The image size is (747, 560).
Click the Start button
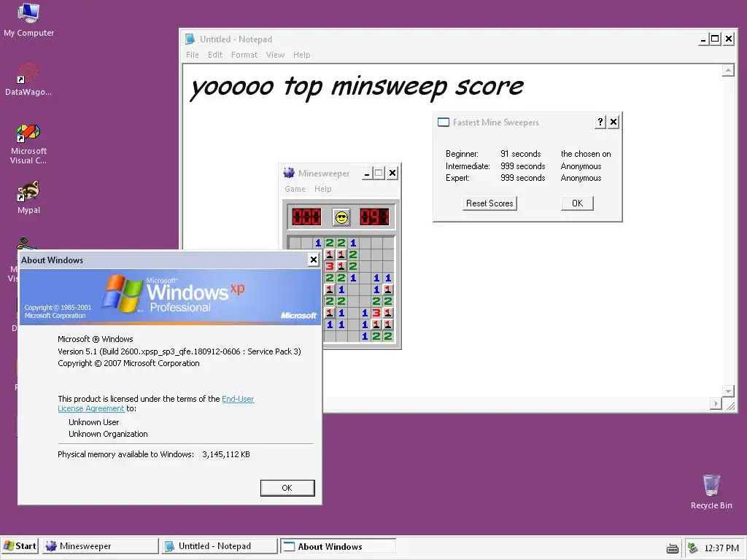20,546
